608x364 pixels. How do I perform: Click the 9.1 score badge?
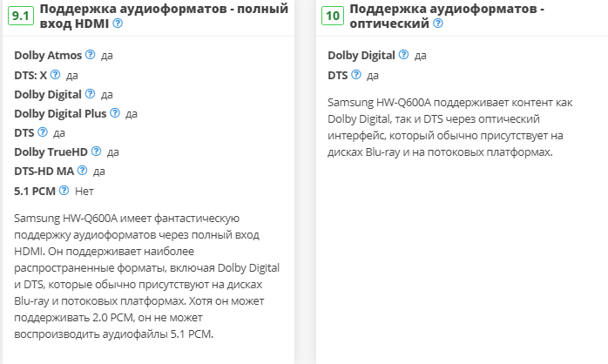point(21,16)
